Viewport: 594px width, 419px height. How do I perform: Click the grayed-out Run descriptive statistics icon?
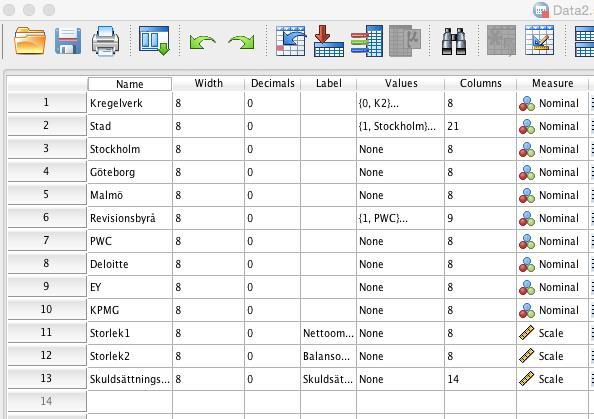(405, 41)
